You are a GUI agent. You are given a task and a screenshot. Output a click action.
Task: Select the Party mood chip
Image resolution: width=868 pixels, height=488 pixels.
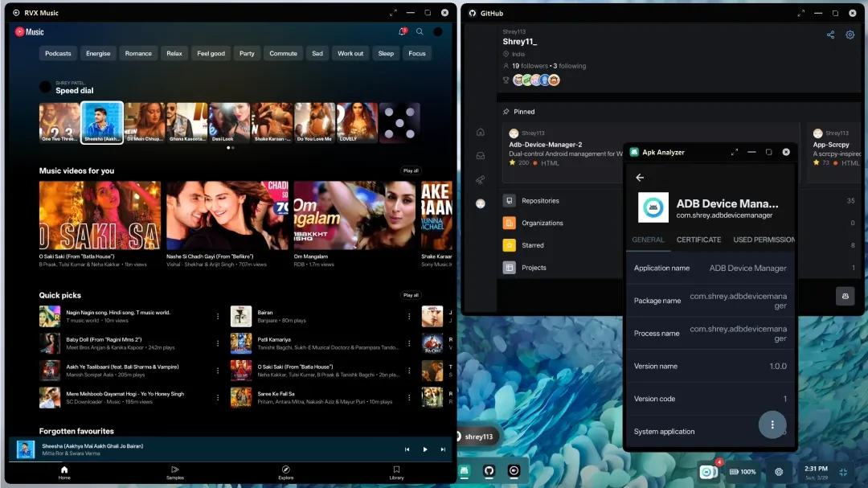[x=247, y=53]
